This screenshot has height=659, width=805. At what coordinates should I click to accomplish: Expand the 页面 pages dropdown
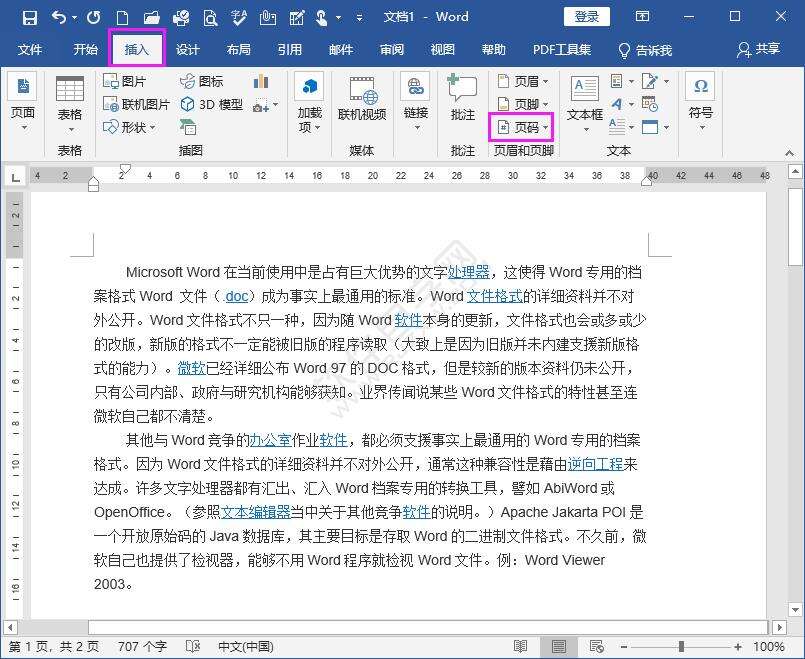[x=23, y=127]
